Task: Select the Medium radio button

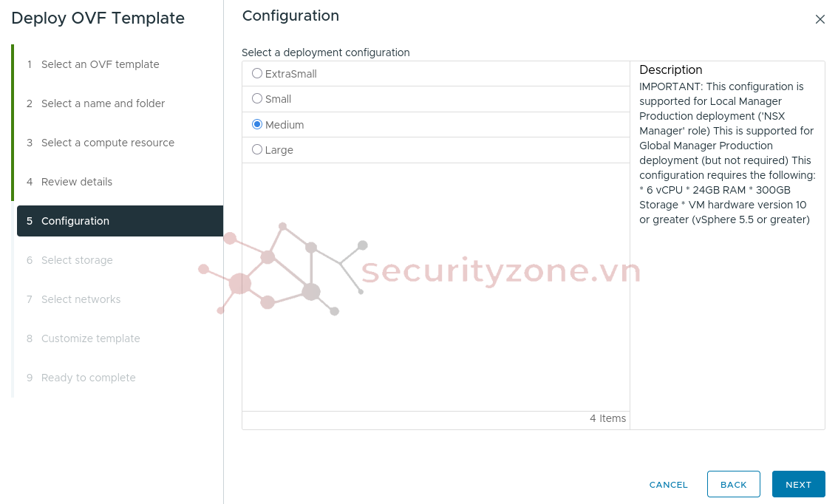Action: tap(257, 125)
